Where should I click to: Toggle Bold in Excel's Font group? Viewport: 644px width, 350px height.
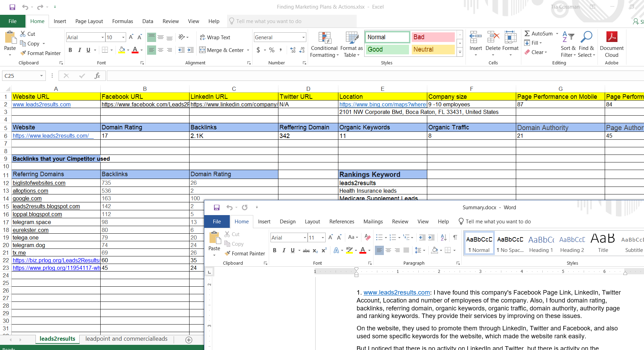point(70,50)
